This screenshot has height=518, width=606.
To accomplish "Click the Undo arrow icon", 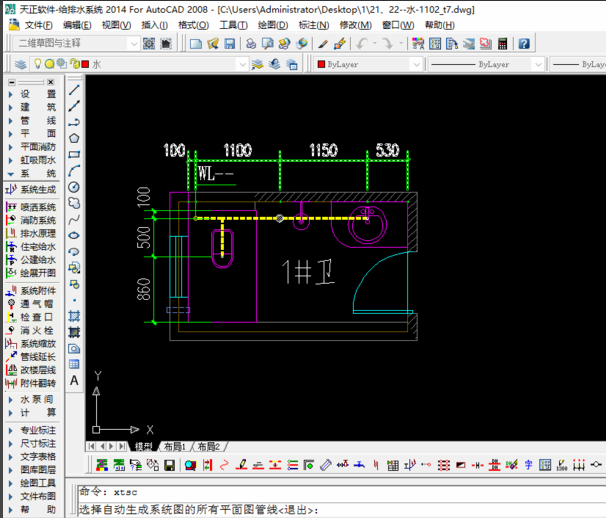I will click(362, 44).
